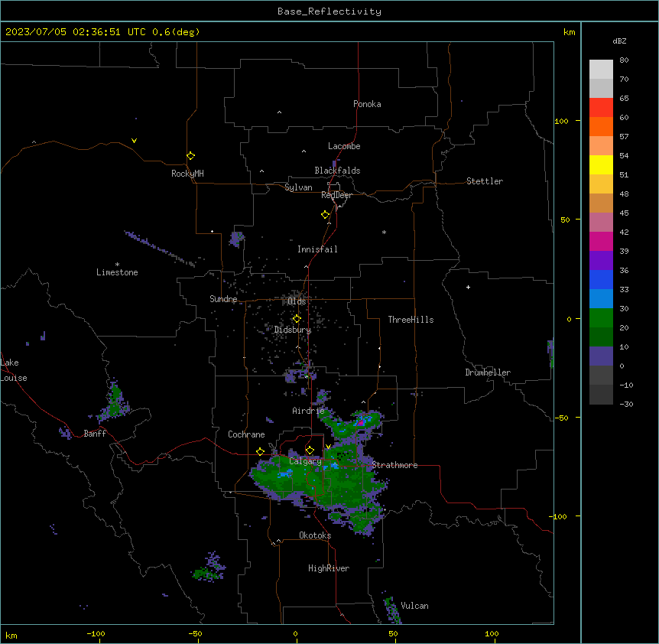Click the Calgary city label
This screenshot has height=644, width=659.
click(x=305, y=461)
